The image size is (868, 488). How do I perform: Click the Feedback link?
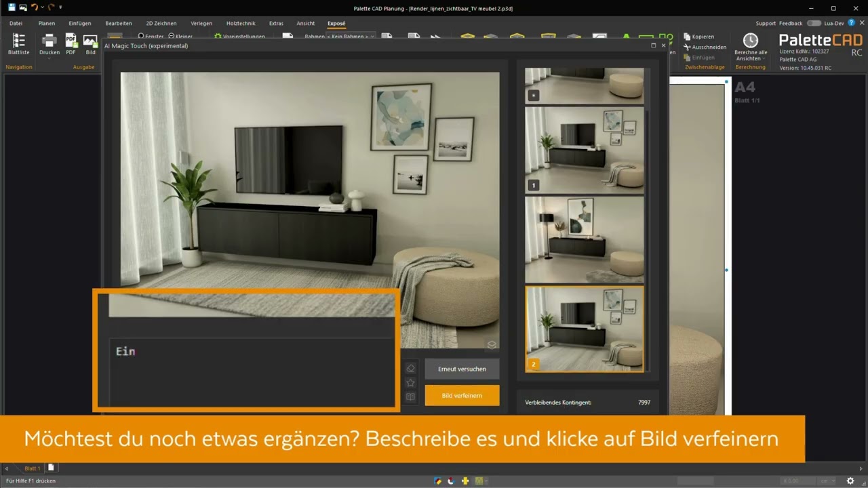click(x=791, y=23)
